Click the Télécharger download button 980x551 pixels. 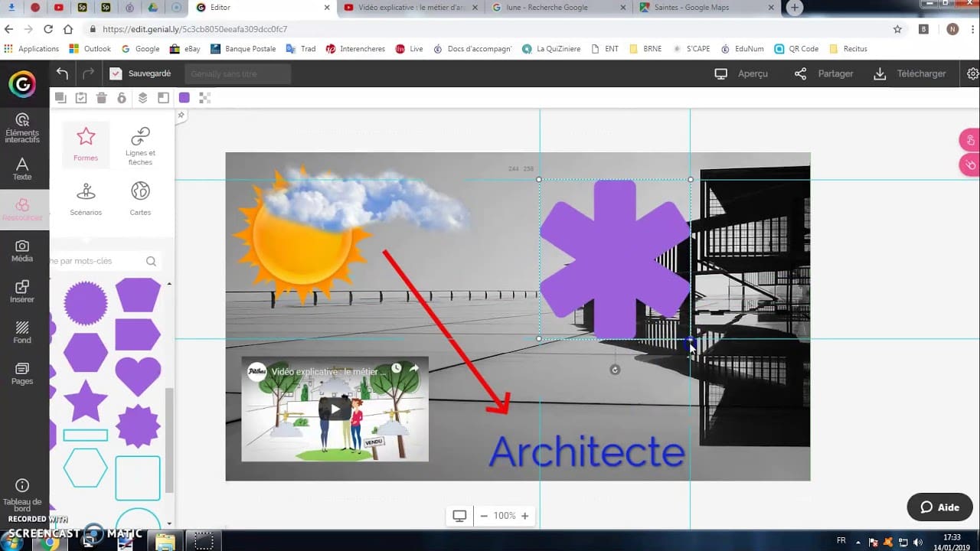[910, 73]
